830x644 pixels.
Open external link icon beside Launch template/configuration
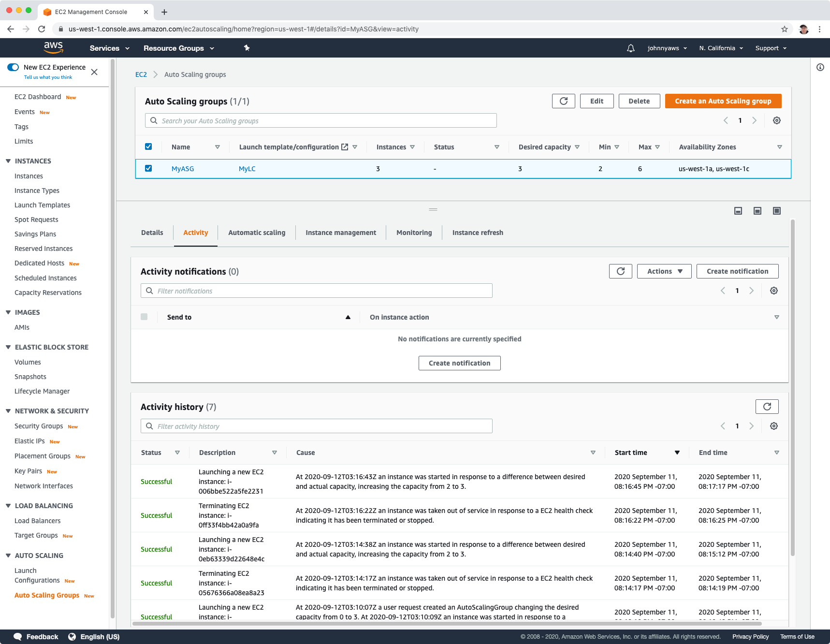tap(345, 147)
